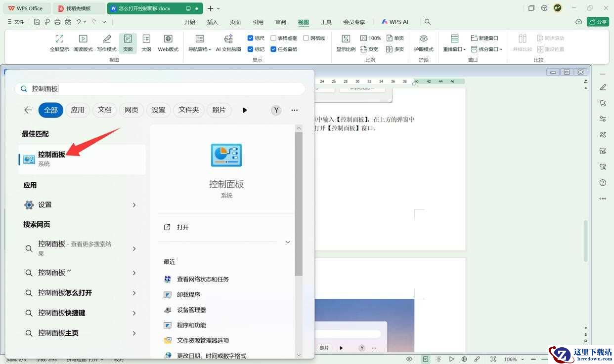Viewport: 614px width, 364px height.
Task: Open recent item 设备管理器
Action: (191, 310)
